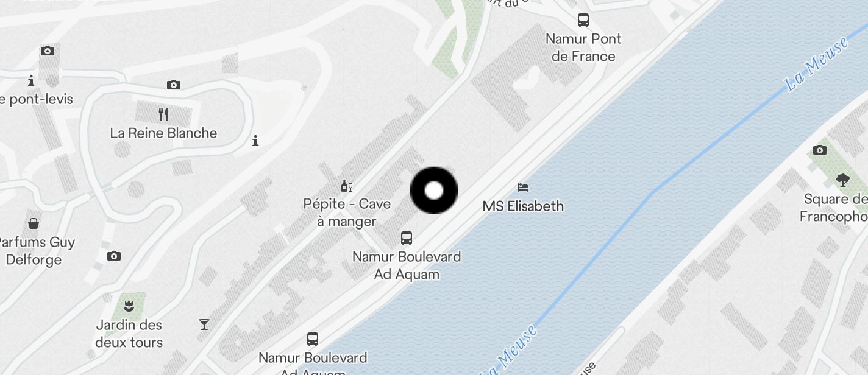This screenshot has width=868, height=375.
Task: Select the bus icon directly below the location marker
Action: click(x=407, y=237)
